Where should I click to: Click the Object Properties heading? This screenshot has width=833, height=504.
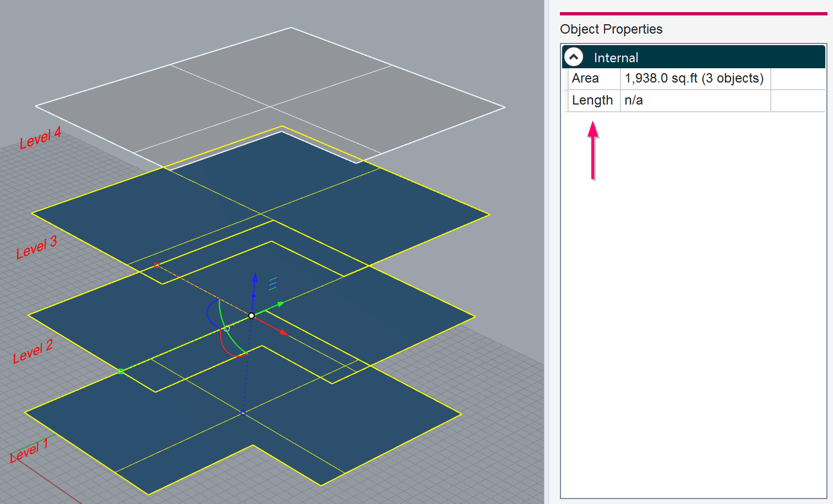pos(611,29)
